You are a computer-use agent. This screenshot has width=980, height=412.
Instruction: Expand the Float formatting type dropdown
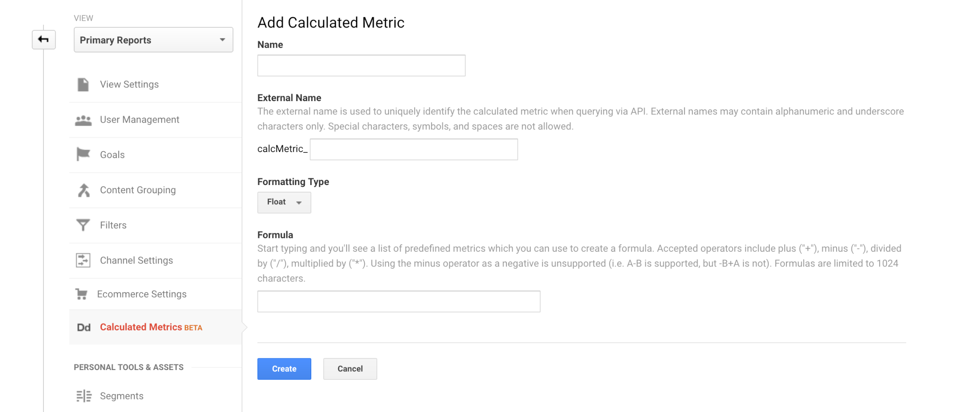click(x=284, y=202)
